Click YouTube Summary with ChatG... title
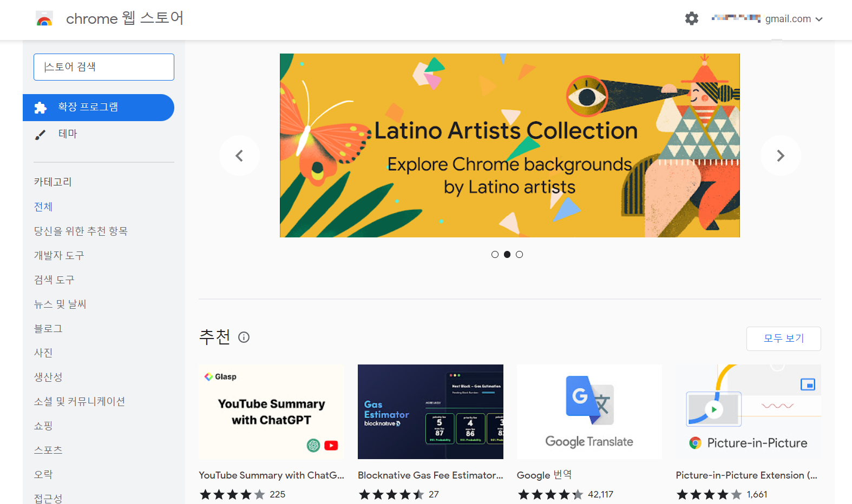852x504 pixels. click(271, 475)
